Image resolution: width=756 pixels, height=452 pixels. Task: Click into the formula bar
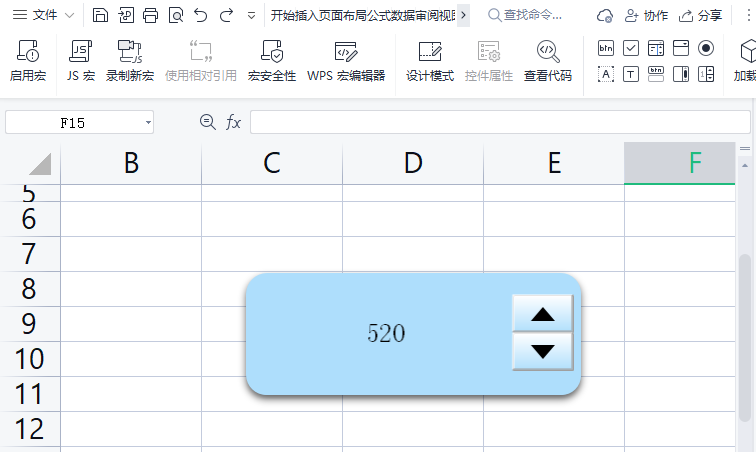point(500,122)
